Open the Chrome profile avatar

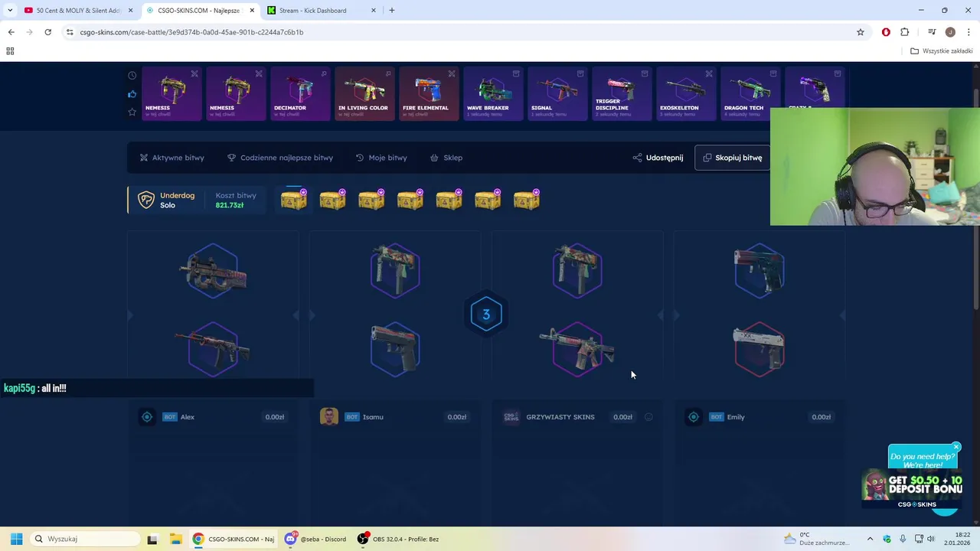[950, 32]
